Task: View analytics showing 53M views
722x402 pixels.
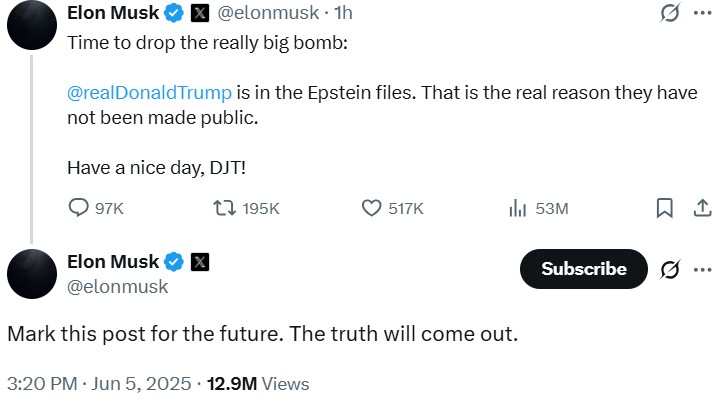Action: pos(518,208)
